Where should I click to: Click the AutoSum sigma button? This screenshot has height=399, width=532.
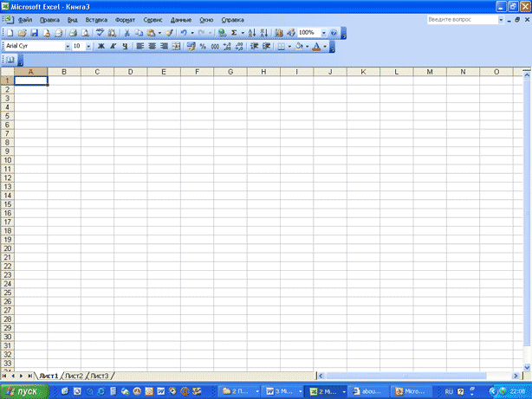tap(234, 33)
